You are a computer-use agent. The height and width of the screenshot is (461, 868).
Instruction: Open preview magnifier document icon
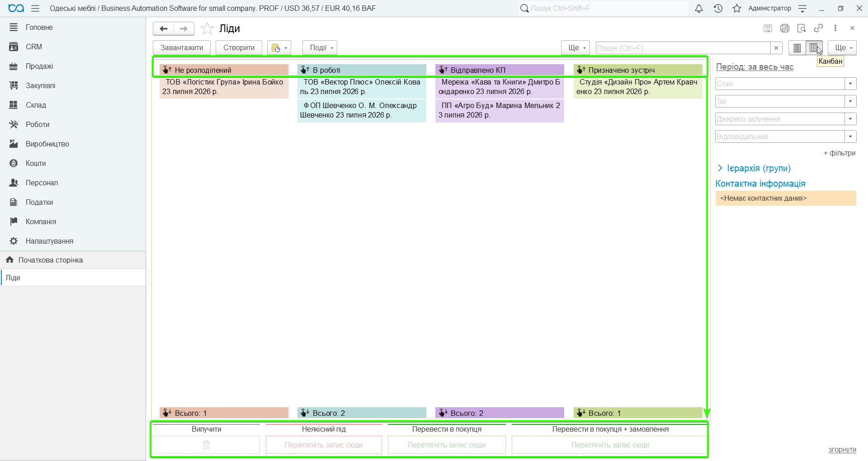(802, 28)
